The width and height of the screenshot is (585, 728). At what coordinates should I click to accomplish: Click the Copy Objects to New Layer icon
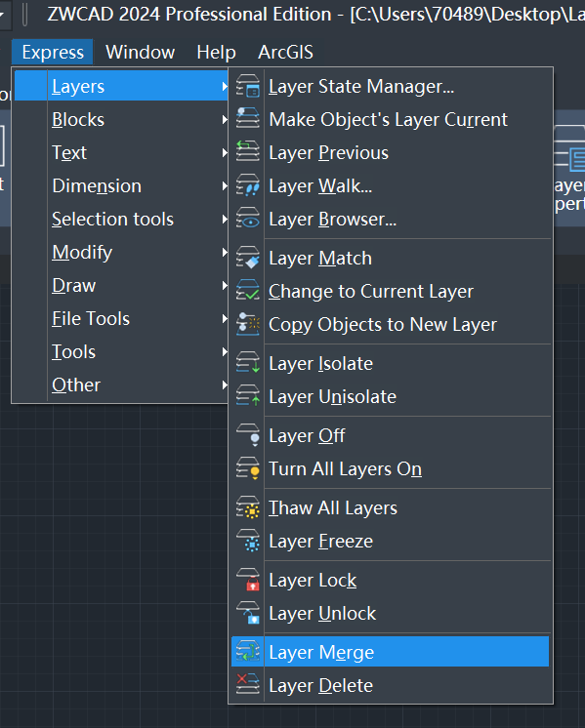[x=248, y=325]
